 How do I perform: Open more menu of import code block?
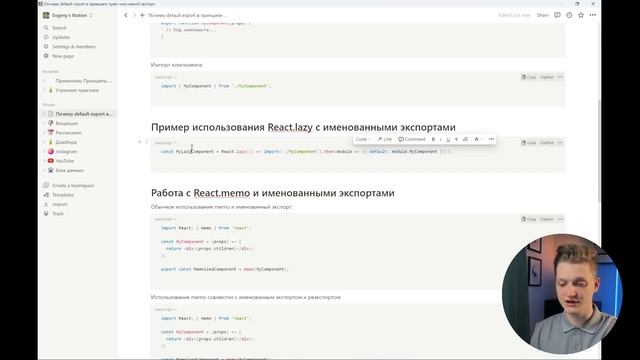pyautogui.click(x=560, y=77)
